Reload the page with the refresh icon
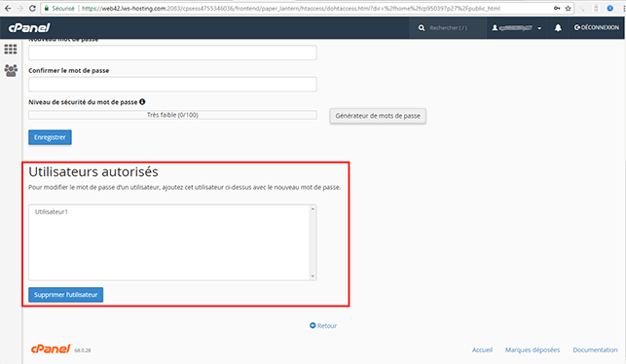626x364 pixels. click(x=32, y=9)
